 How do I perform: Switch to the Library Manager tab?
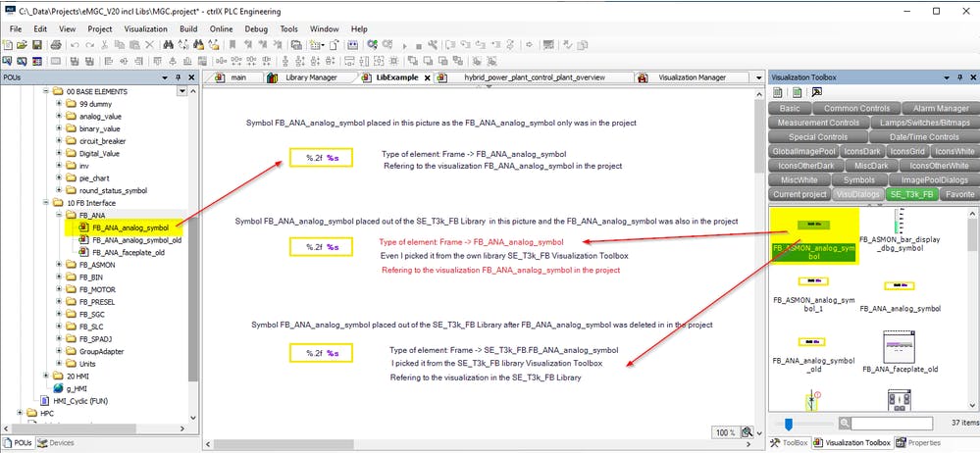(x=309, y=77)
